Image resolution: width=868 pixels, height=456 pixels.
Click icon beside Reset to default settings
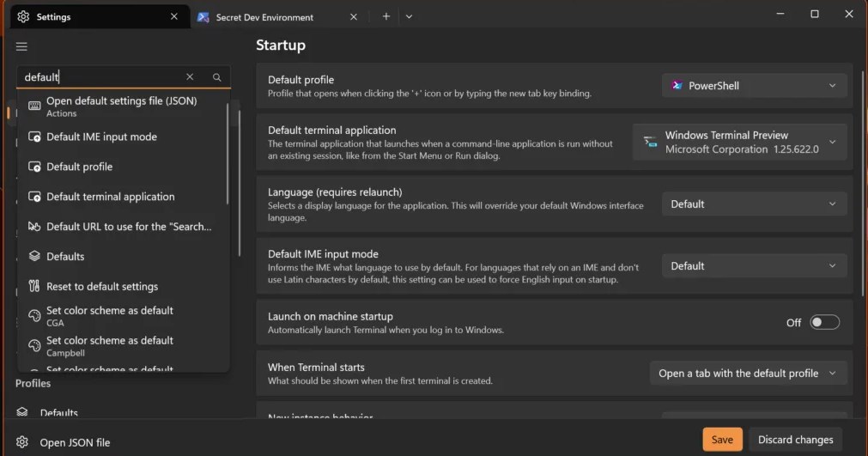(34, 286)
